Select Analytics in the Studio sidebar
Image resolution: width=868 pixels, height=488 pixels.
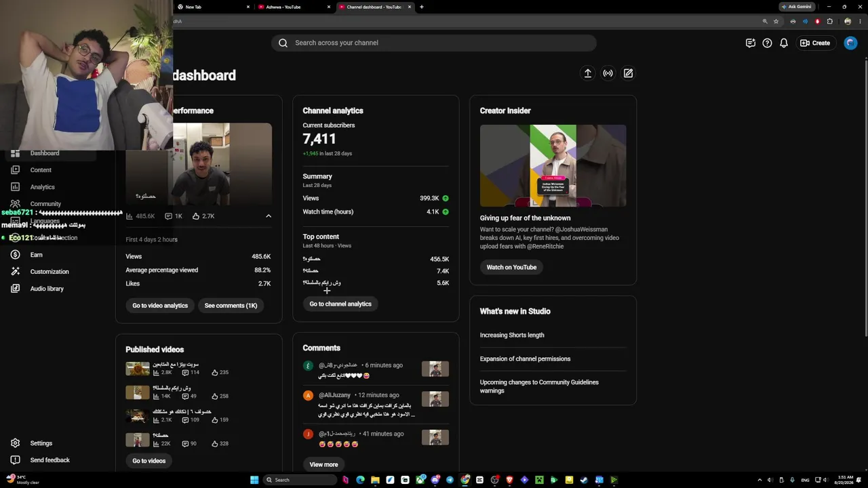coord(42,187)
